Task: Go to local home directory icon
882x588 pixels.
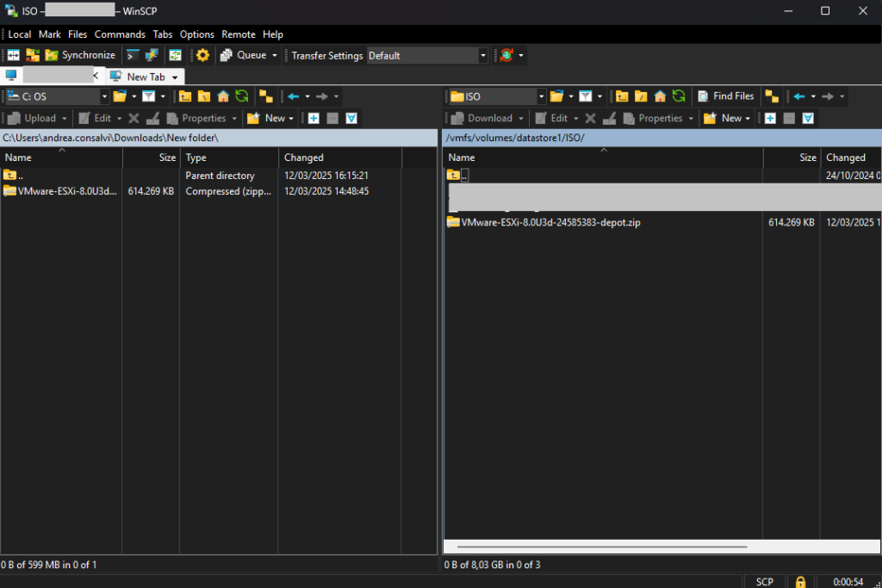Action: tap(223, 96)
